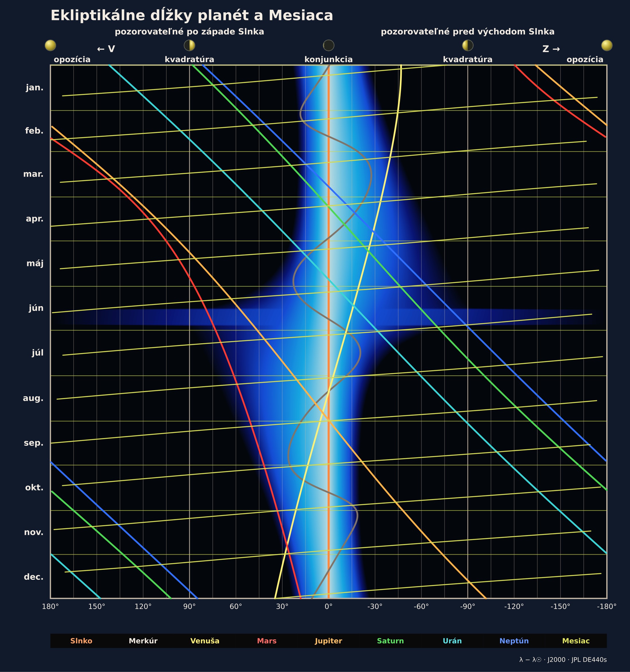Click the 'mar.' month label

click(x=33, y=174)
